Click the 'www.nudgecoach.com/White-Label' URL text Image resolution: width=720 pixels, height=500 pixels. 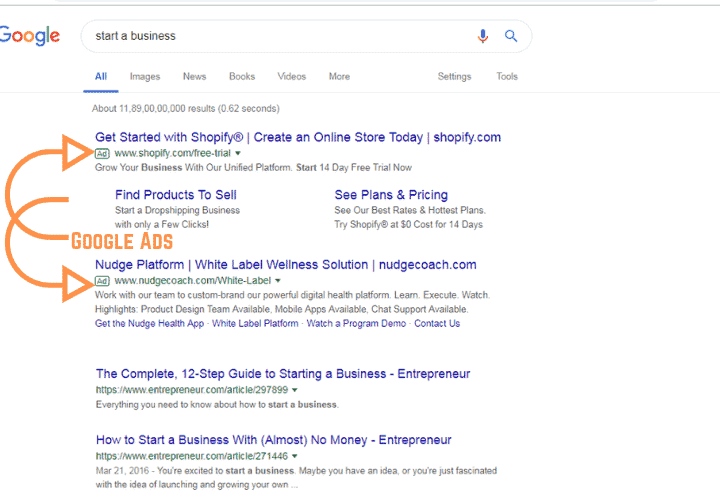point(193,281)
